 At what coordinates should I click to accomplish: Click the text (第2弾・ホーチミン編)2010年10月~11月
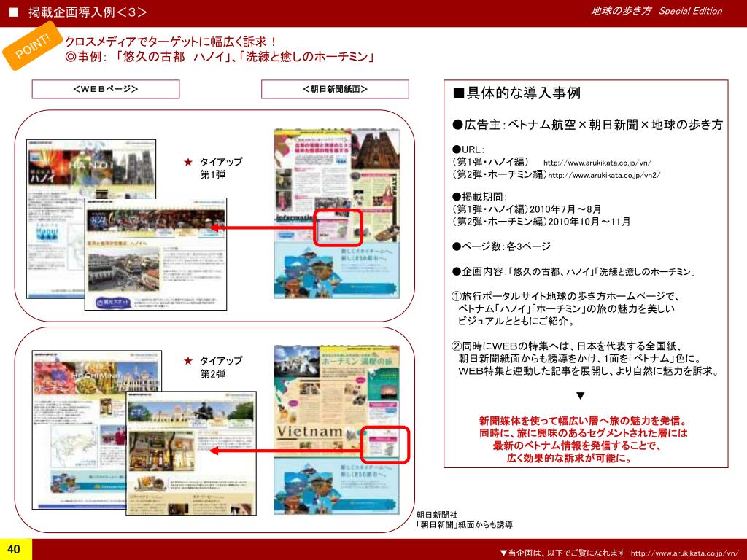click(541, 222)
